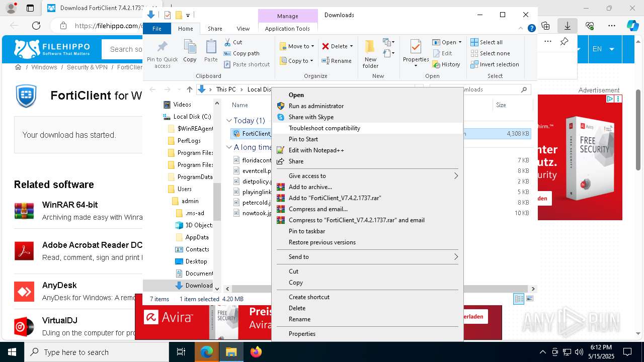Open File Explorer from taskbar

pyautogui.click(x=231, y=352)
